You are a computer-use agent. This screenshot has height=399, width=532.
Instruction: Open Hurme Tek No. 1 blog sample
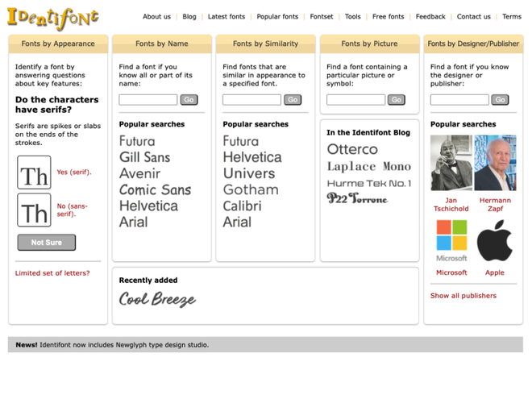pos(369,184)
